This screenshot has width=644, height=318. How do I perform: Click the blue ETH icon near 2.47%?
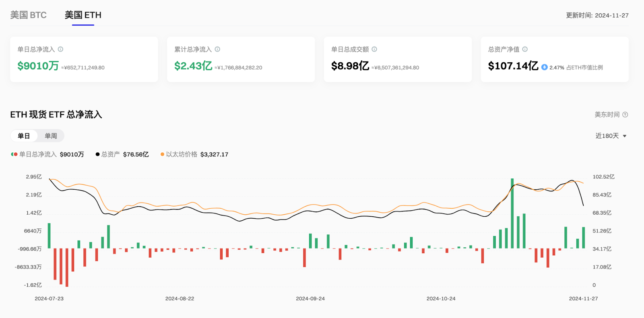click(x=544, y=67)
